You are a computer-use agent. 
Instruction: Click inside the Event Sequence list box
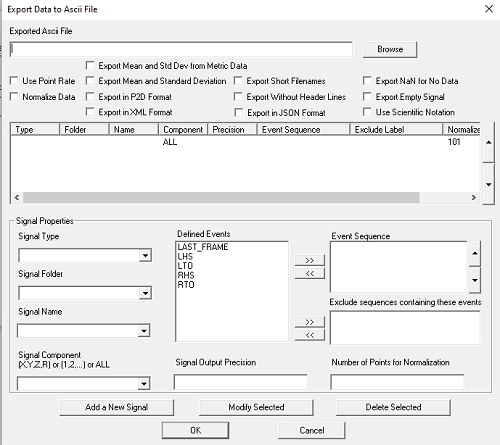pyautogui.click(x=399, y=267)
